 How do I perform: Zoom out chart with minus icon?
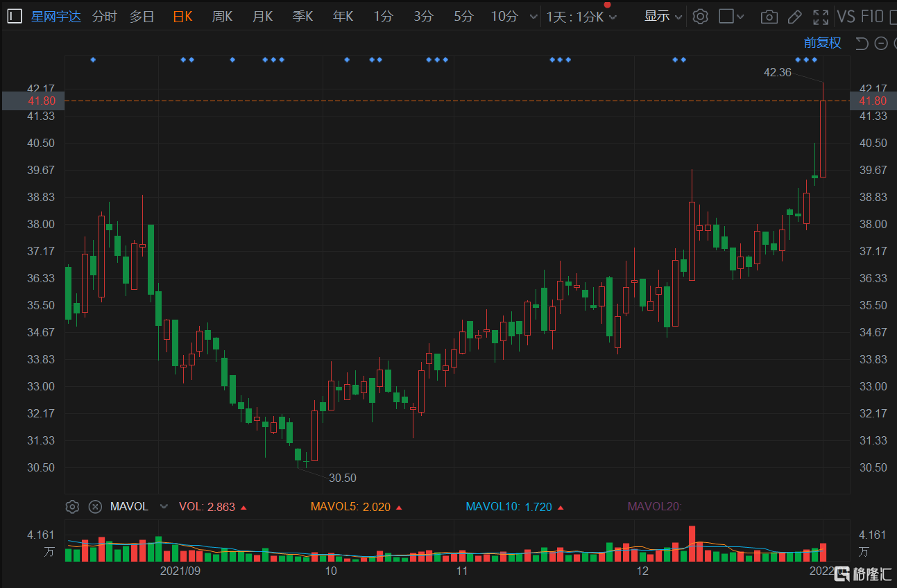click(x=881, y=44)
